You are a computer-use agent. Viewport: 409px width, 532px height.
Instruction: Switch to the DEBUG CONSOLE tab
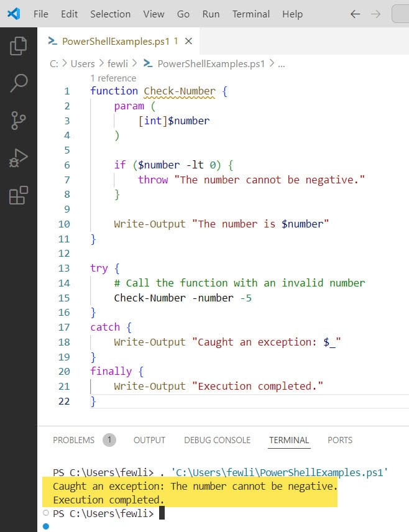point(217,440)
